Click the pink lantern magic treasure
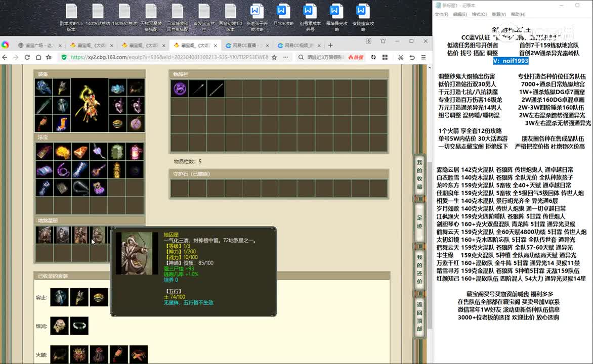This screenshot has height=364, width=593. (x=135, y=152)
